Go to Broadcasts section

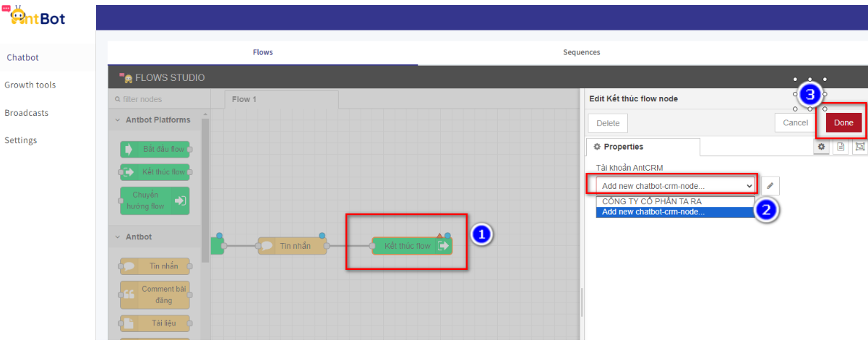coord(26,113)
